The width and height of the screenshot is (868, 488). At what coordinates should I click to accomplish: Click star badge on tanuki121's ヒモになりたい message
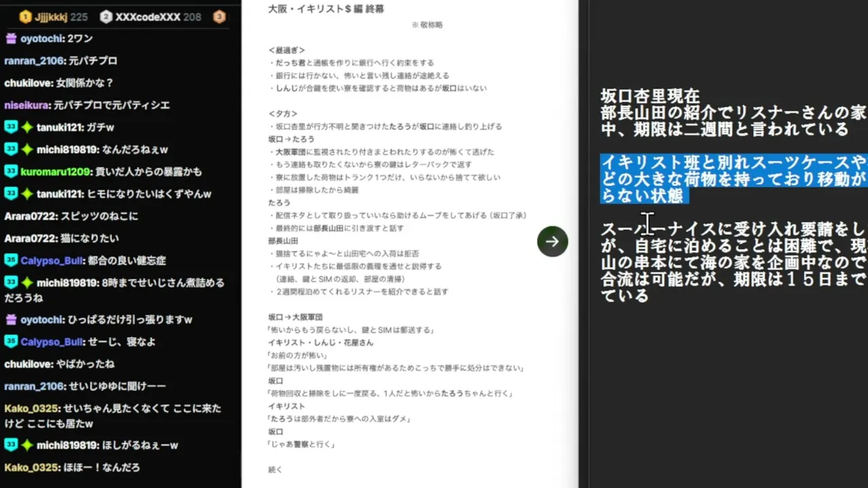[x=27, y=194]
